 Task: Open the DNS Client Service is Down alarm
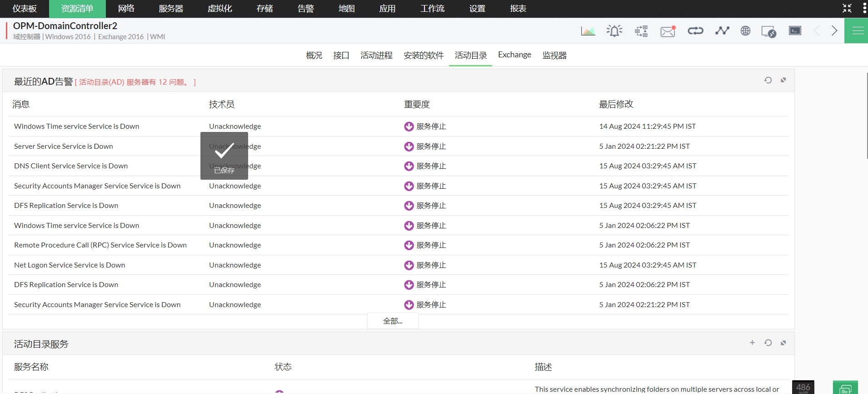[x=71, y=166]
